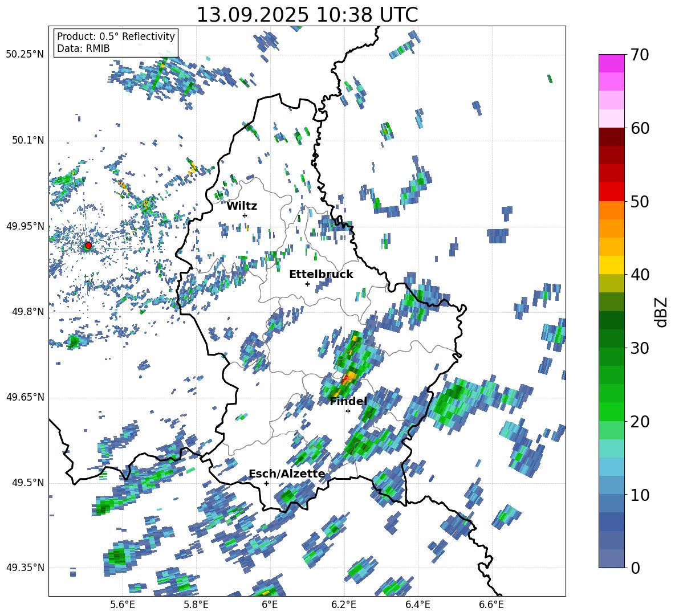The width and height of the screenshot is (675, 616).
Task: Click the cross marker below Ettelbruck
Action: (x=307, y=284)
